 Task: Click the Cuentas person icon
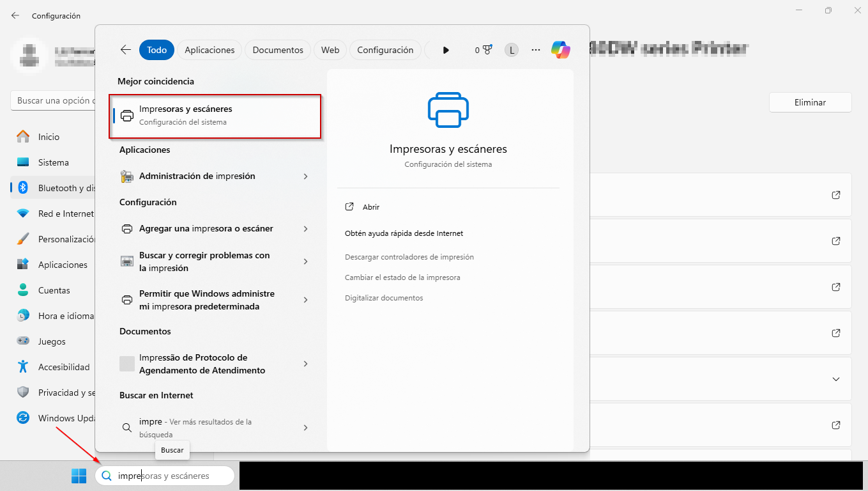(23, 290)
